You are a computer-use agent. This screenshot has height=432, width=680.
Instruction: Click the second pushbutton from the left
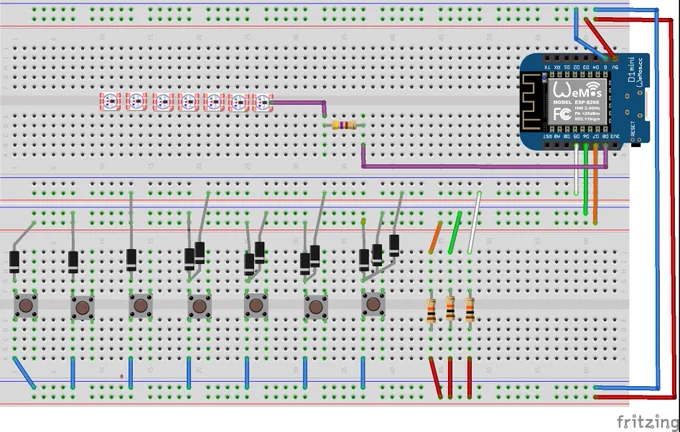tap(82, 308)
